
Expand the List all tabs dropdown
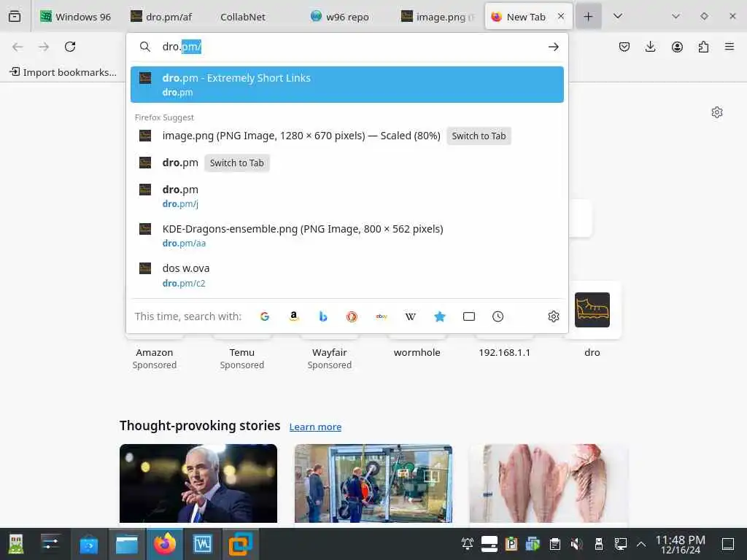[618, 17]
